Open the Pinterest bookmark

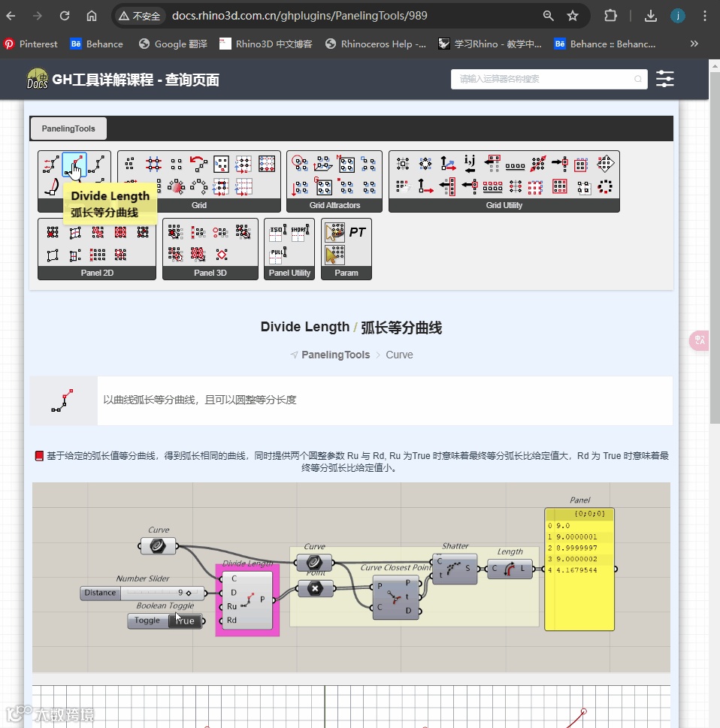[31, 44]
